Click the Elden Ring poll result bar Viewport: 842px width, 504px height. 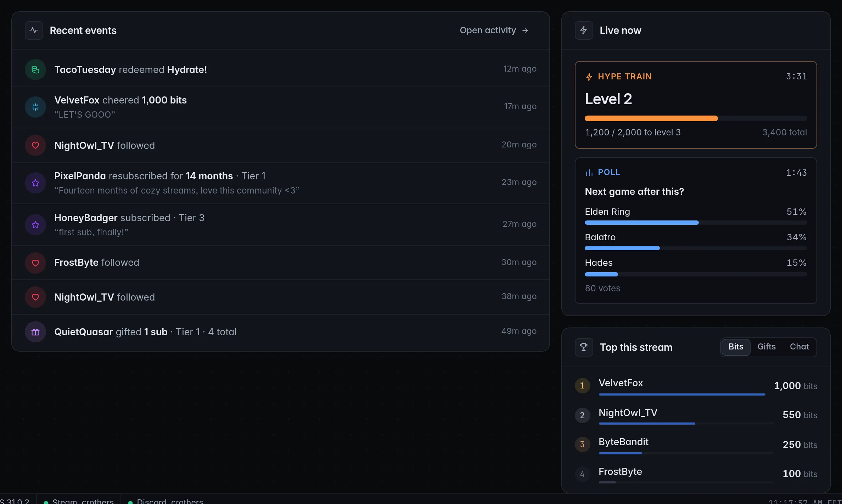click(x=696, y=223)
